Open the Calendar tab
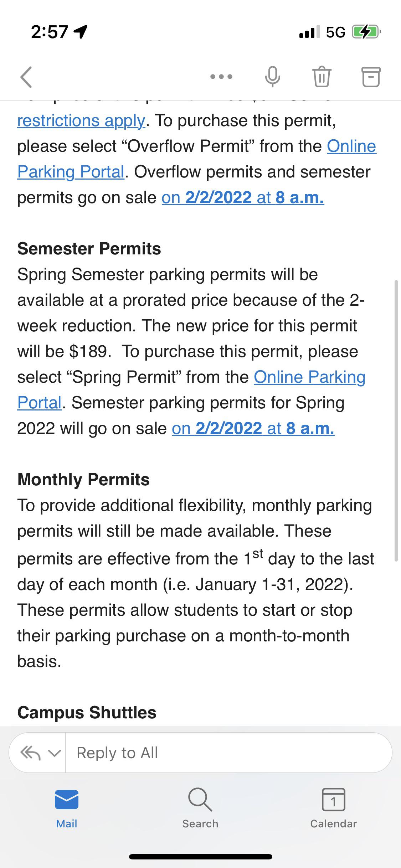Image resolution: width=401 pixels, height=868 pixels. coord(333,809)
